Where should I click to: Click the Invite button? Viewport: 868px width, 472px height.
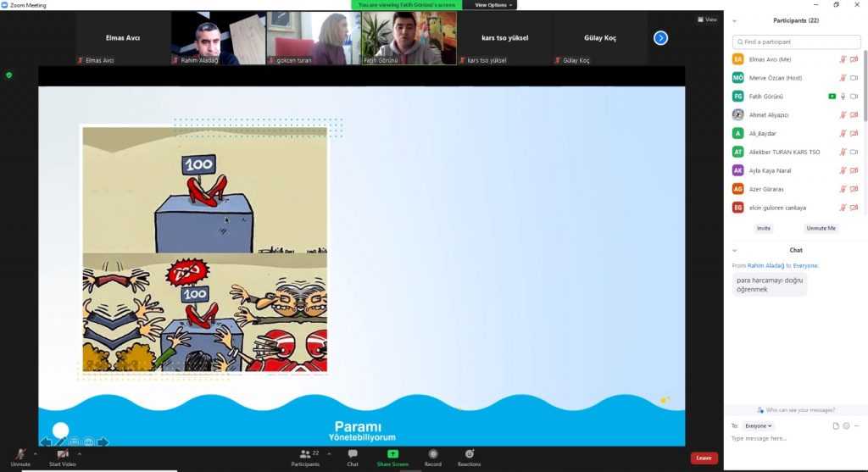764,228
